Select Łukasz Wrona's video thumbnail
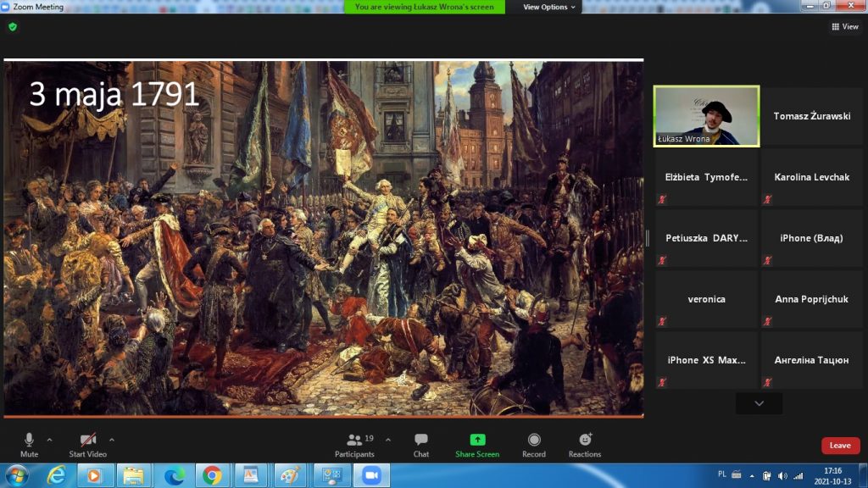The height and width of the screenshot is (488, 868). point(706,116)
